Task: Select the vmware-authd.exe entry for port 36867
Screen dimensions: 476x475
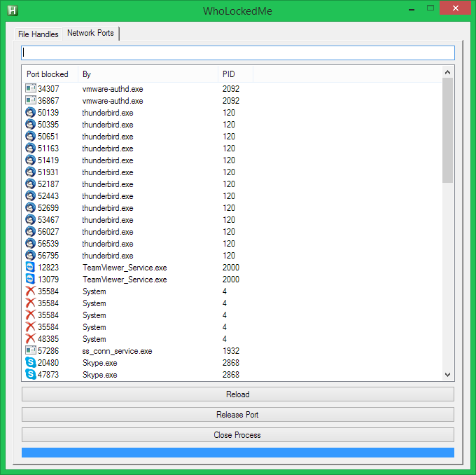Action: [112, 101]
